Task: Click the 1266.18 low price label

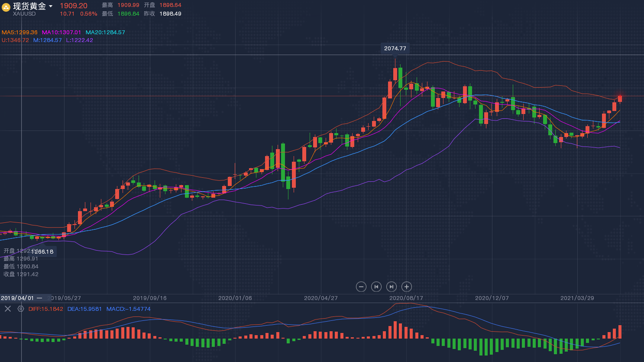Action: click(x=43, y=251)
